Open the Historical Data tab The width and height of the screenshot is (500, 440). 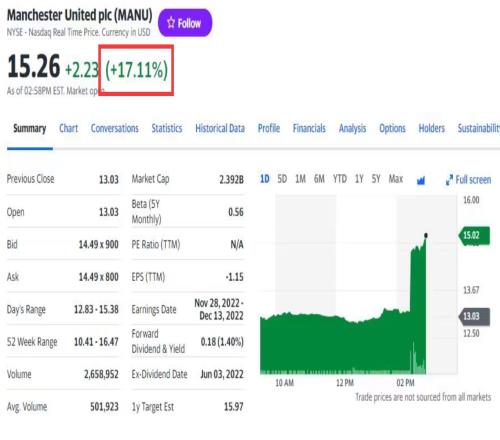[x=220, y=128]
